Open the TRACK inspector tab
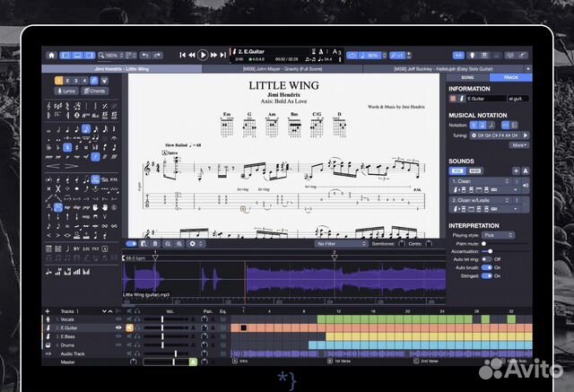Screen dimensions: 574x392 coord(510,78)
